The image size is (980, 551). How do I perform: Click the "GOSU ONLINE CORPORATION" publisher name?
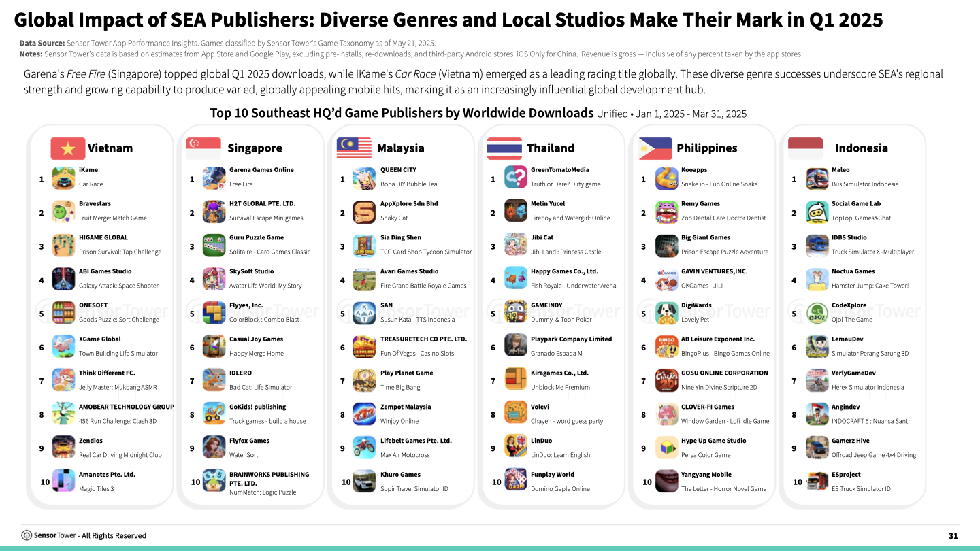(725, 373)
